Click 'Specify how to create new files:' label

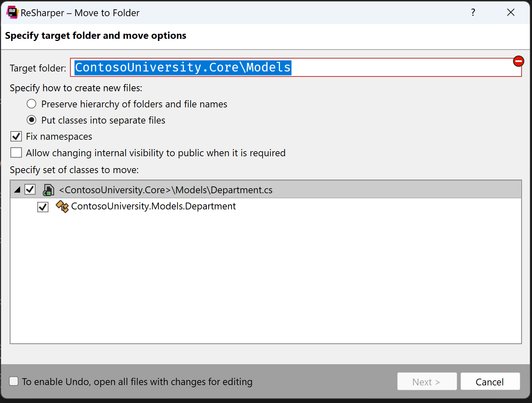(76, 88)
